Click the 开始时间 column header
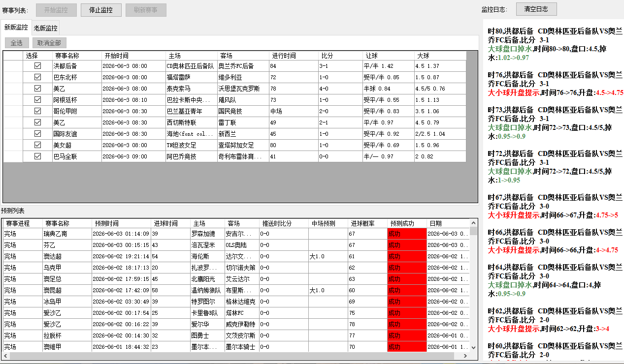The height and width of the screenshot is (364, 624). pos(133,56)
